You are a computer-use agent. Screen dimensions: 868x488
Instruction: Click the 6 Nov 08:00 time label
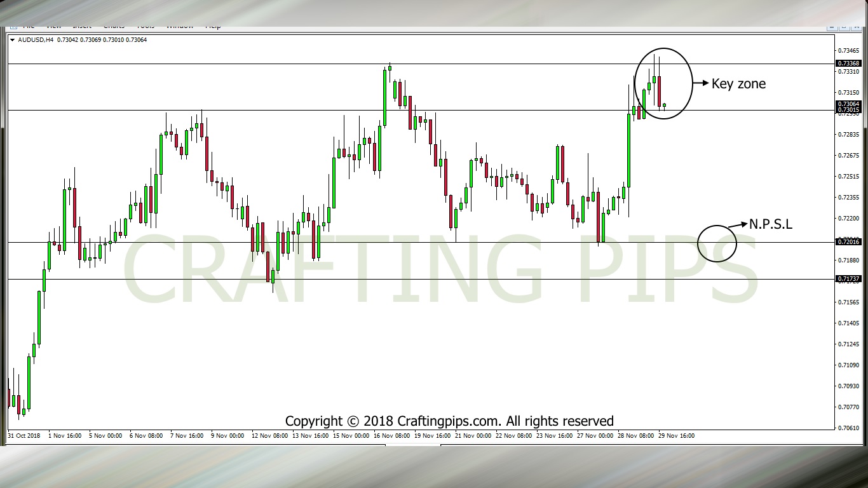[146, 436]
